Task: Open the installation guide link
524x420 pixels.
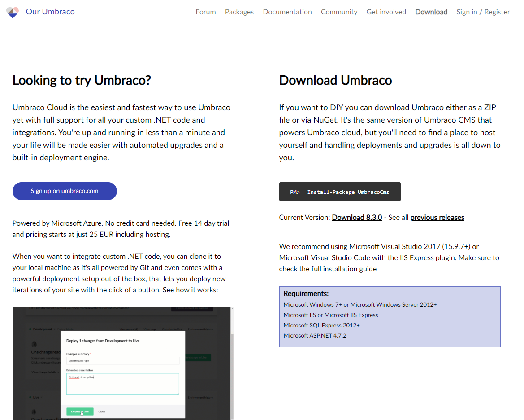Action: (350, 269)
